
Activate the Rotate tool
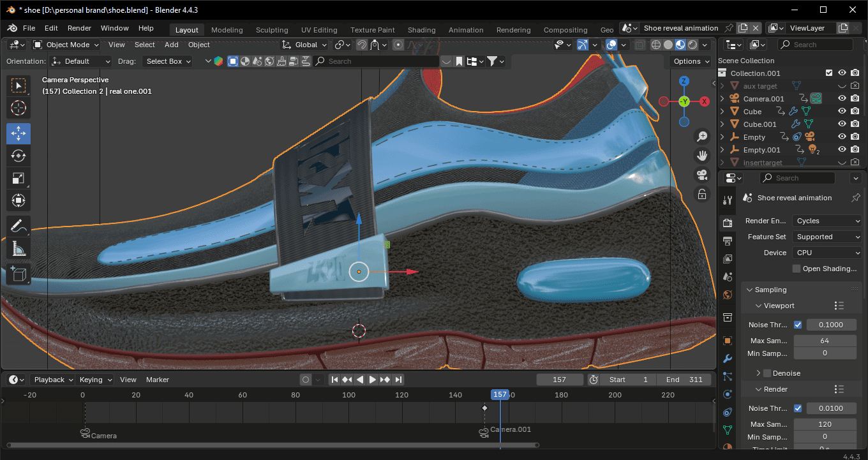[x=19, y=156]
